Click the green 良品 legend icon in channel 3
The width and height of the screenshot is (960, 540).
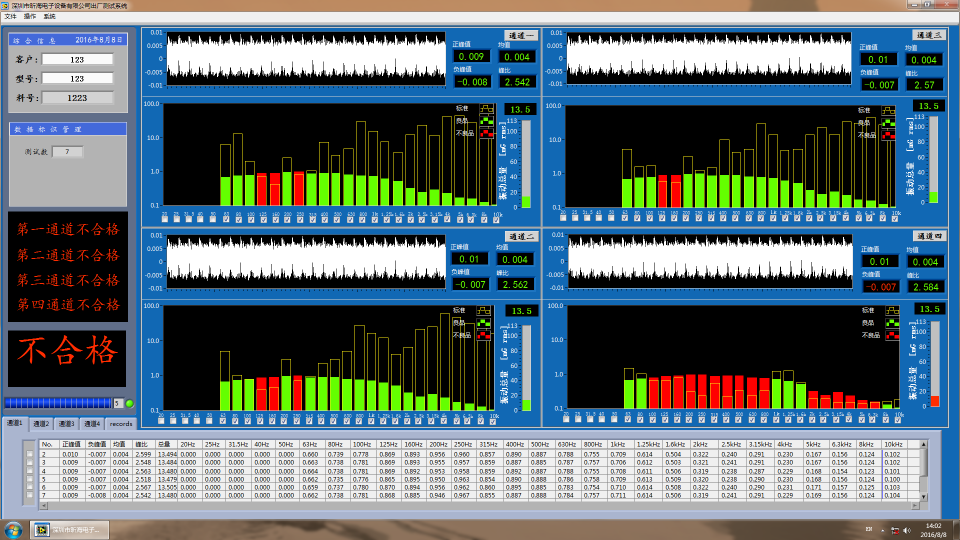[890, 121]
